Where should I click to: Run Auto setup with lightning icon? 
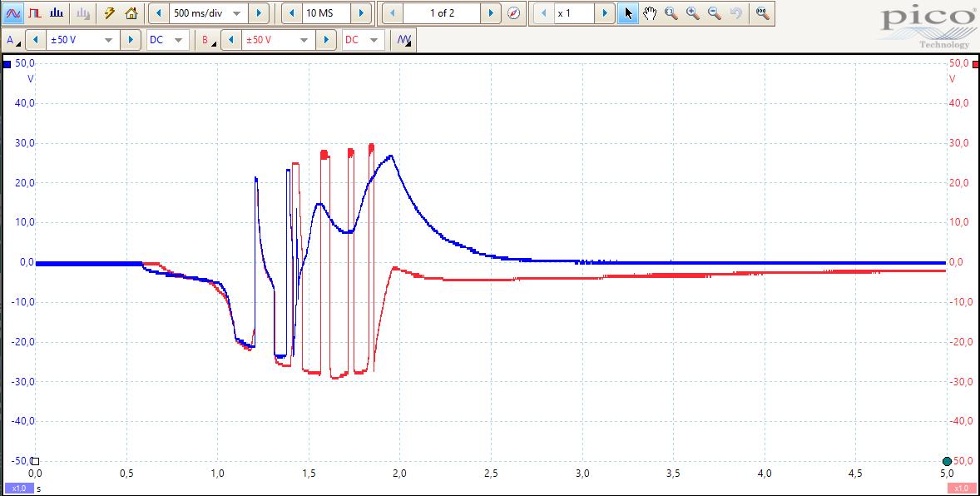(x=109, y=12)
